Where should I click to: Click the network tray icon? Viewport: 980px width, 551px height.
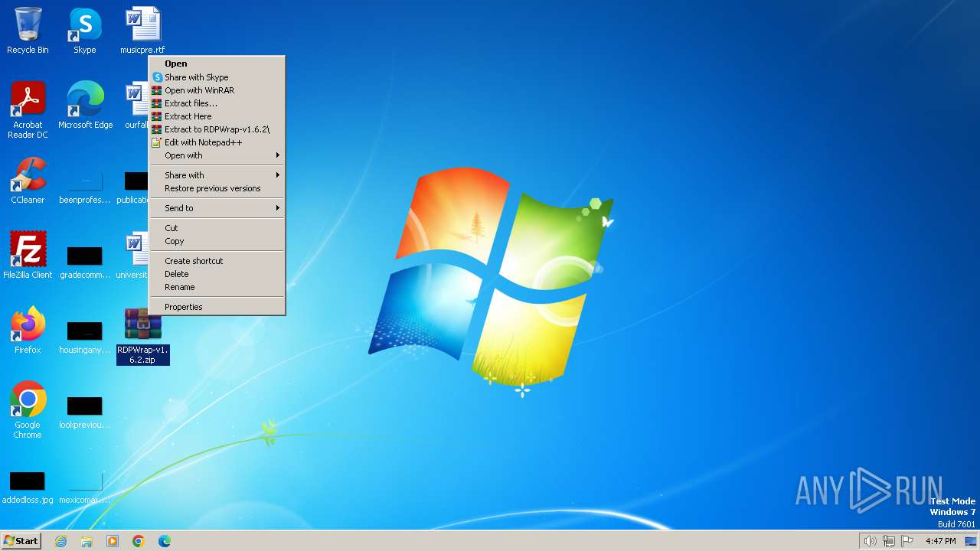[x=889, y=541]
